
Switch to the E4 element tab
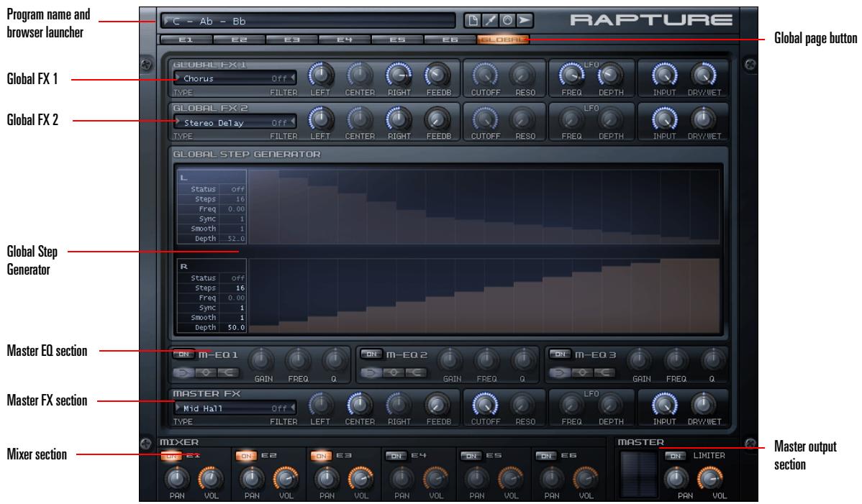(344, 40)
